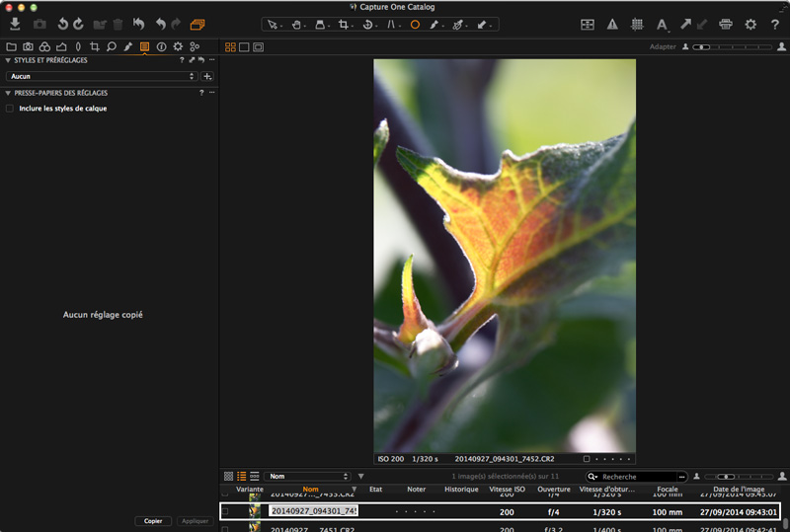Viewport: 790px width, 532px height.
Task: Click the trash Delete icon
Action: 118,24
